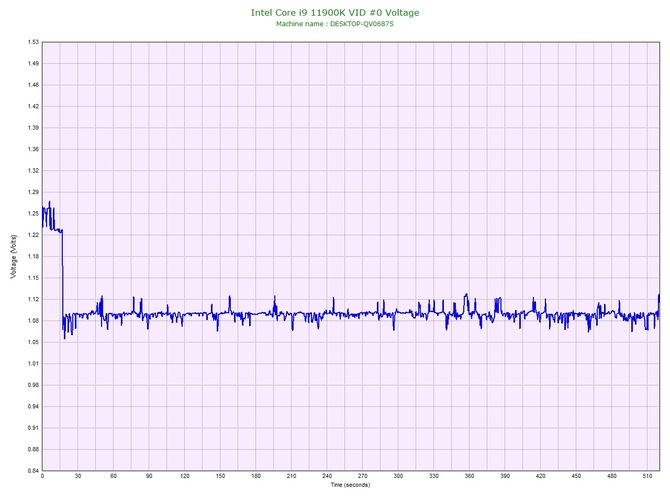
Task: Click the 1.42 voltage tick label
Action: click(33, 106)
